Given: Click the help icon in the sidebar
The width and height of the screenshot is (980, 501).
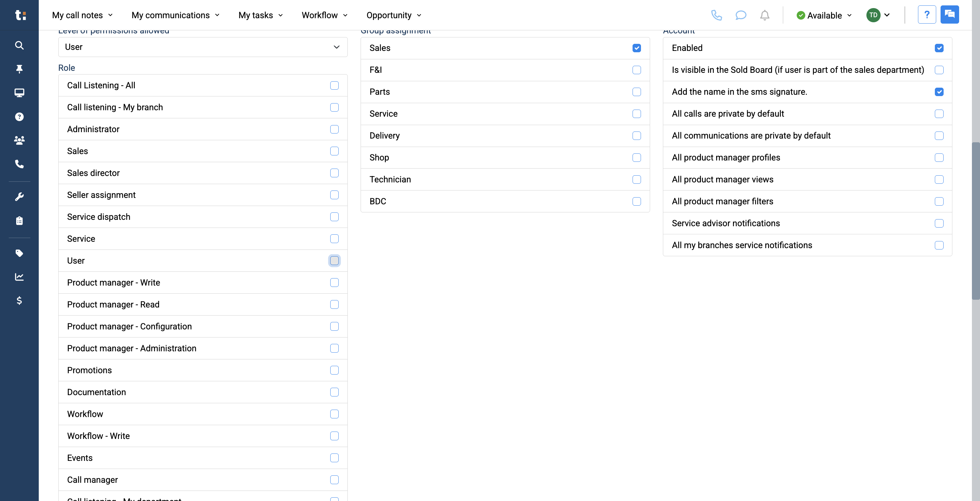Looking at the screenshot, I should click(x=19, y=117).
